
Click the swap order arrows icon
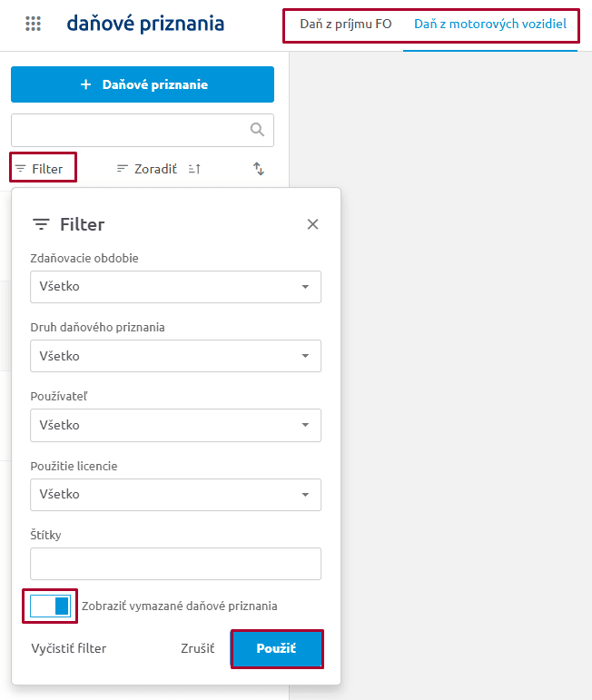(x=259, y=169)
